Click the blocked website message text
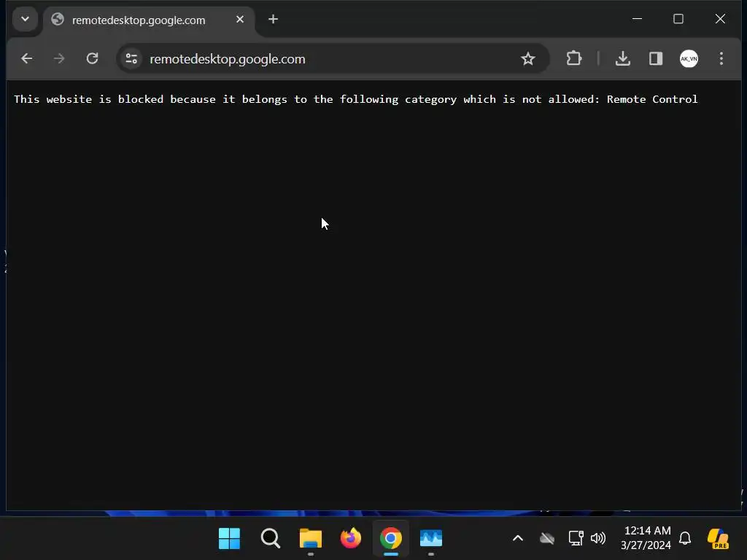This screenshot has width=747, height=560. click(x=355, y=99)
